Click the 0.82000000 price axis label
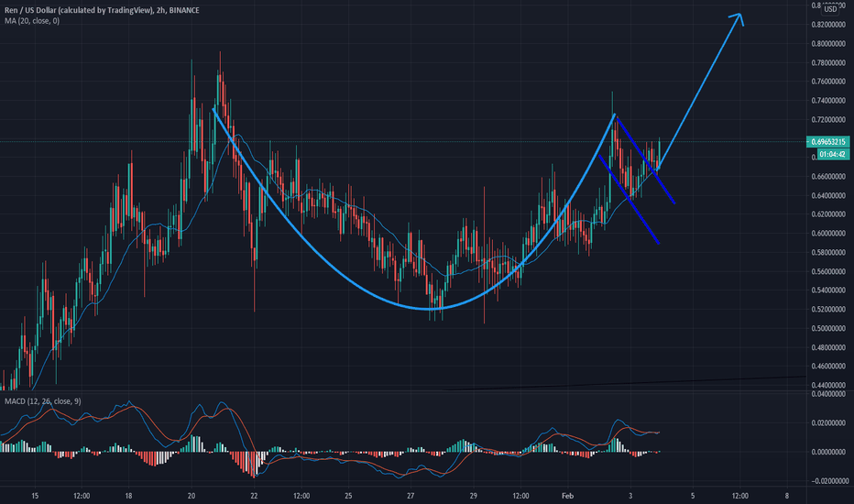This screenshot has width=854, height=504. click(828, 25)
